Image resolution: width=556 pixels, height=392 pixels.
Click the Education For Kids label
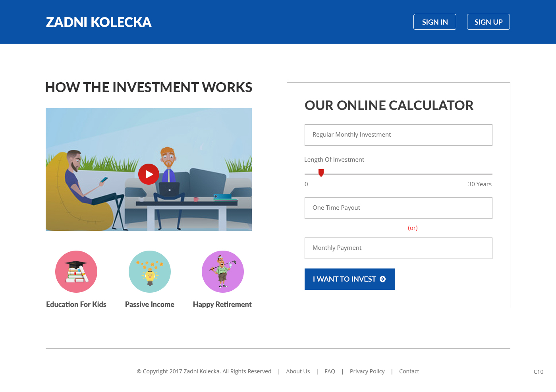[76, 305]
